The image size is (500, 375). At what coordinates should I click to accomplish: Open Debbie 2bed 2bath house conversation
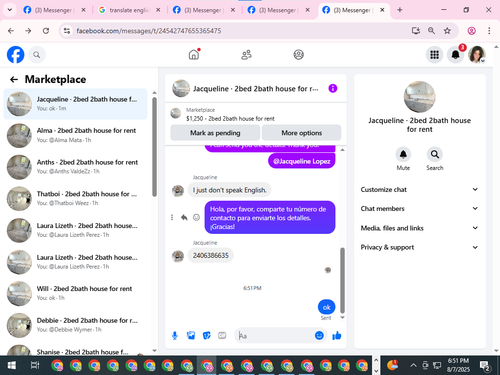pos(75,325)
